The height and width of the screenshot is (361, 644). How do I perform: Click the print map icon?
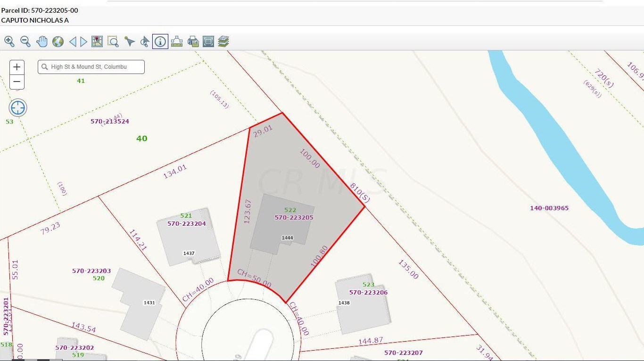click(193, 41)
